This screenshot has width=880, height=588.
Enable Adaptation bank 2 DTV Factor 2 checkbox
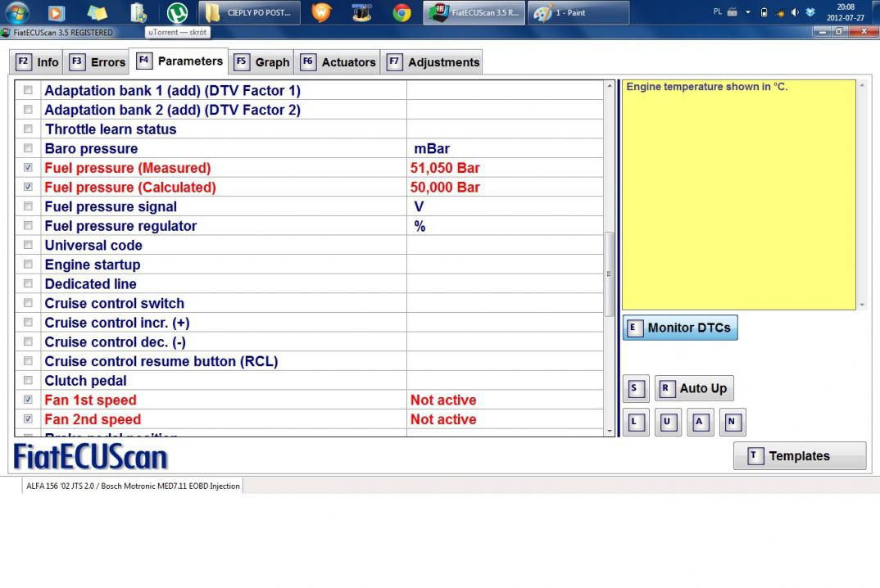pyautogui.click(x=28, y=110)
